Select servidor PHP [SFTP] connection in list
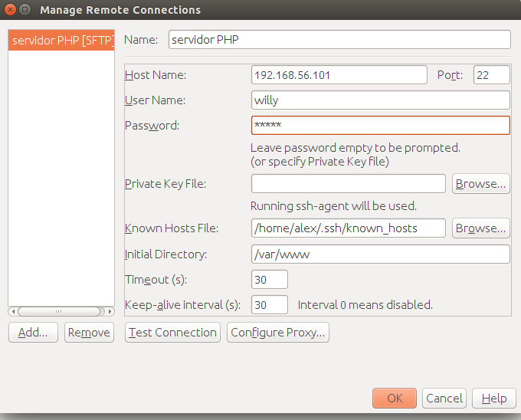This screenshot has height=420, width=521. coord(61,40)
